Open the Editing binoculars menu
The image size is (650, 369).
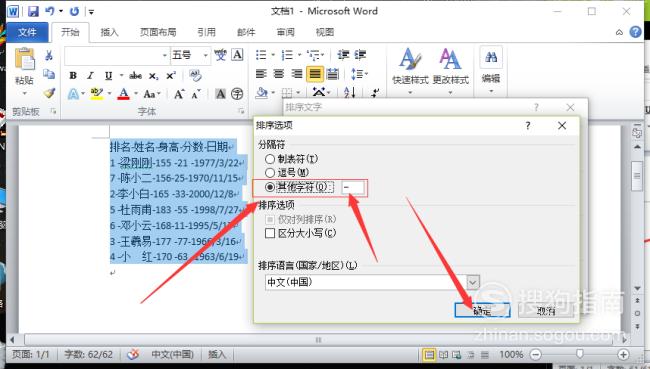[491, 69]
